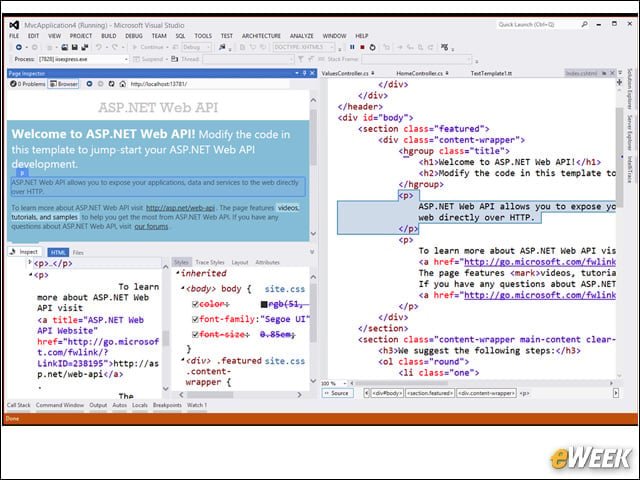The height and width of the screenshot is (480, 640).
Task: Switch to the Trace Styles tab
Action: [210, 262]
